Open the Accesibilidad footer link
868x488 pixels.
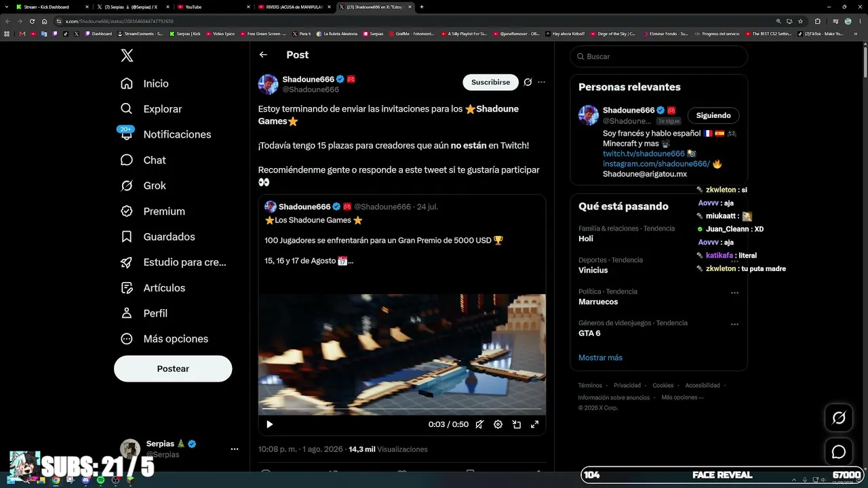pyautogui.click(x=703, y=386)
